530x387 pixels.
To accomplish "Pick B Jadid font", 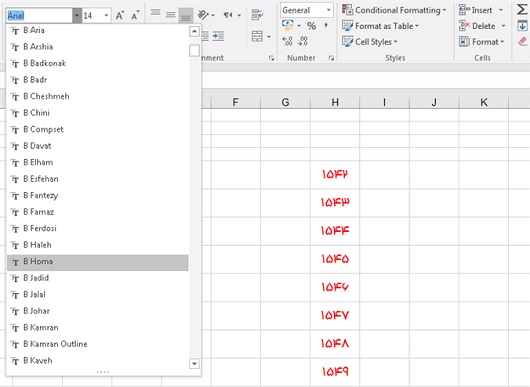I will tap(97, 278).
